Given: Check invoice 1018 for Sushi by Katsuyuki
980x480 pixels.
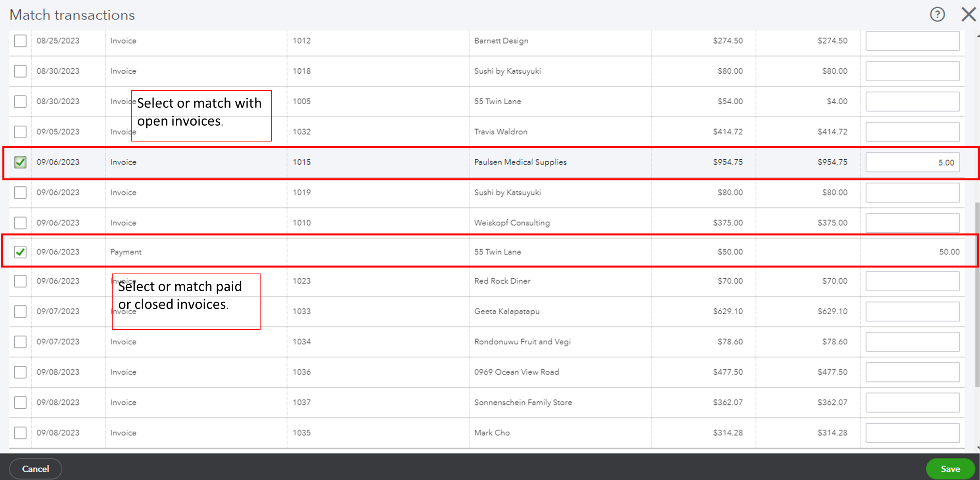Looking at the screenshot, I should (x=20, y=71).
